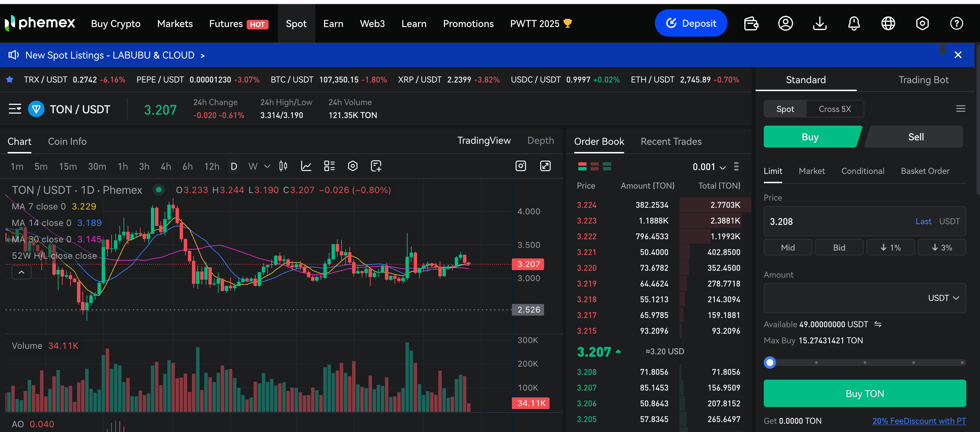Show bids only order book view

click(x=607, y=167)
